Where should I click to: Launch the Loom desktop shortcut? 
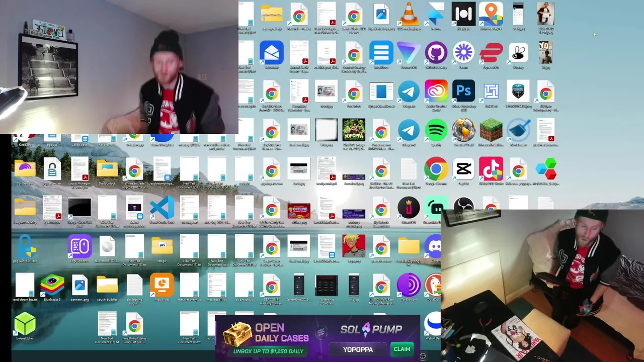coord(463,53)
